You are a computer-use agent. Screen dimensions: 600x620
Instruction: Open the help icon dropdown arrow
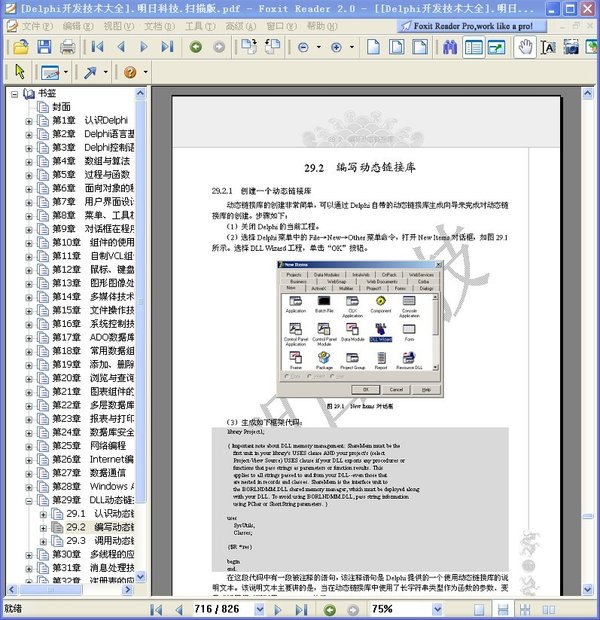coord(145,72)
